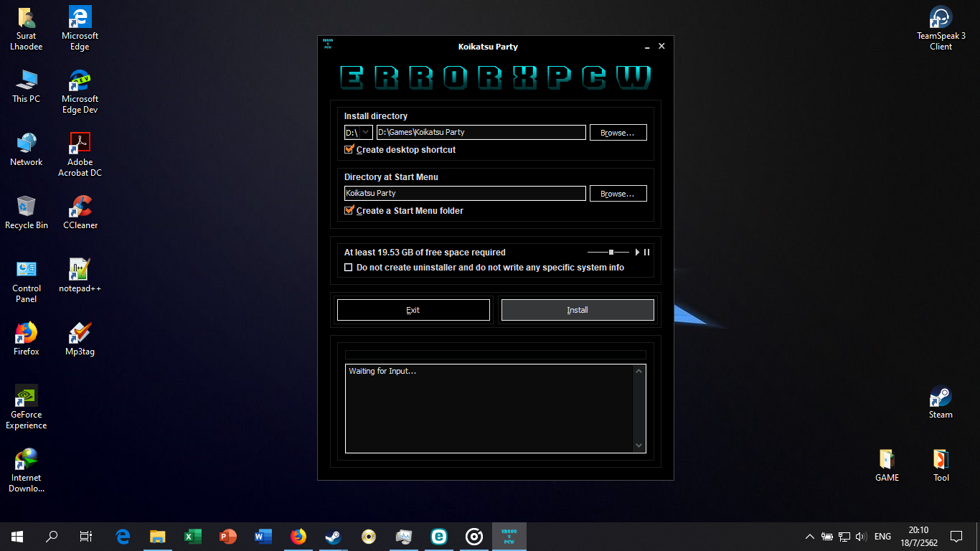Click the play icon beside the volume slider
The width and height of the screenshot is (980, 551).
coord(637,253)
